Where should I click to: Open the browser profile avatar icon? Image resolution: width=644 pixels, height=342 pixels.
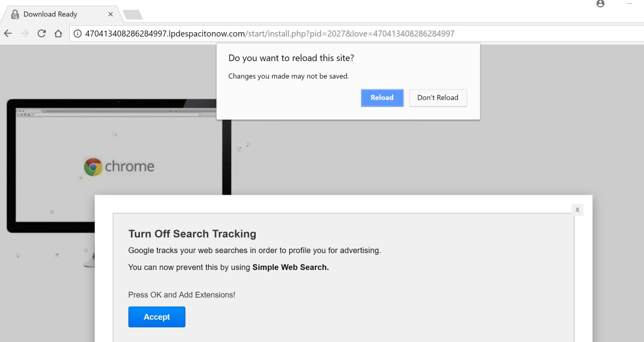click(600, 4)
